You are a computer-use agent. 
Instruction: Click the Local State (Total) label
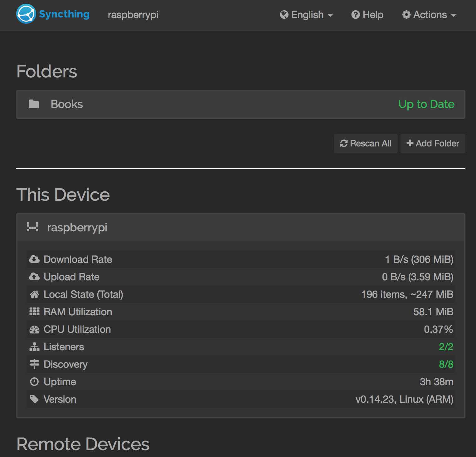pyautogui.click(x=83, y=294)
